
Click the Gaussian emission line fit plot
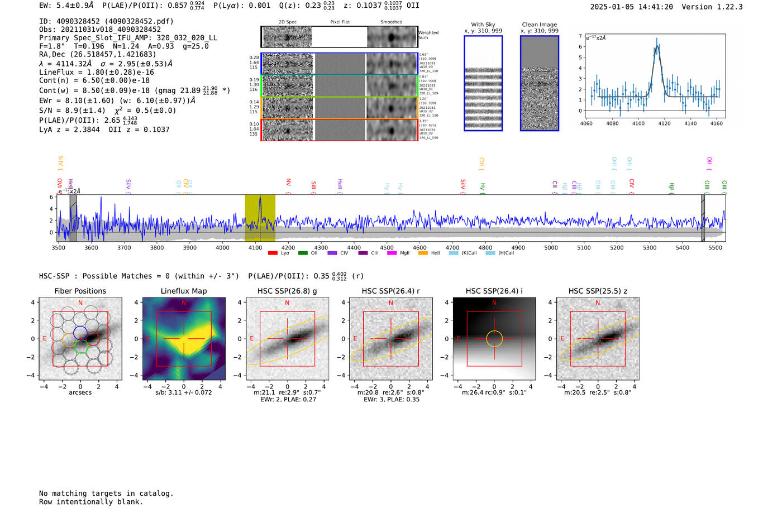656,77
